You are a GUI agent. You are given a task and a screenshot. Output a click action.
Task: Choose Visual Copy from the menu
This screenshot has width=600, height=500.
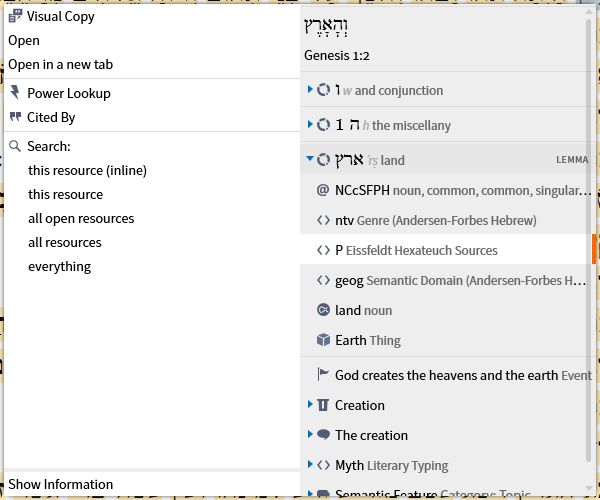152,16
